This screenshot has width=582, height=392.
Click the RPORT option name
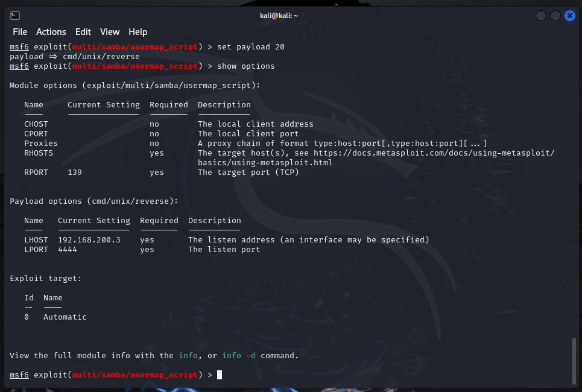(36, 172)
